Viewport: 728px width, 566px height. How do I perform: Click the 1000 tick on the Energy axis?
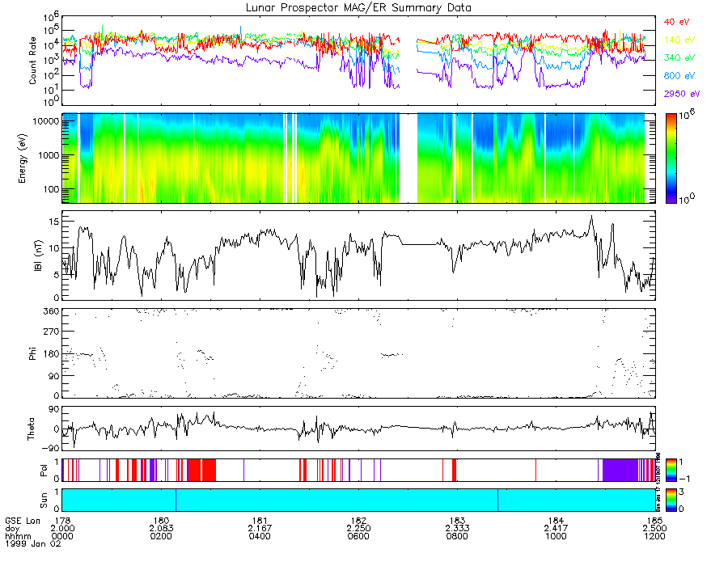(x=49, y=155)
